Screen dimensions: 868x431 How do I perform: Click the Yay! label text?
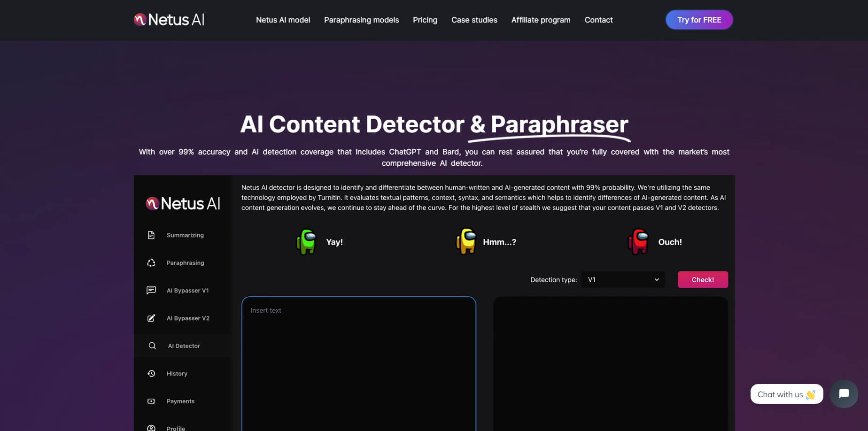(334, 242)
